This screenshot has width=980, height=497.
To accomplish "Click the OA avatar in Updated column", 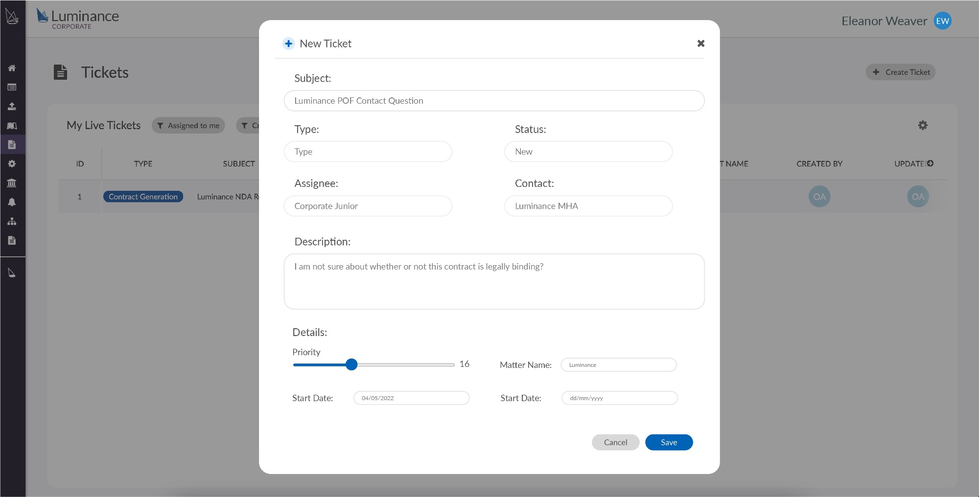I will 918,197.
